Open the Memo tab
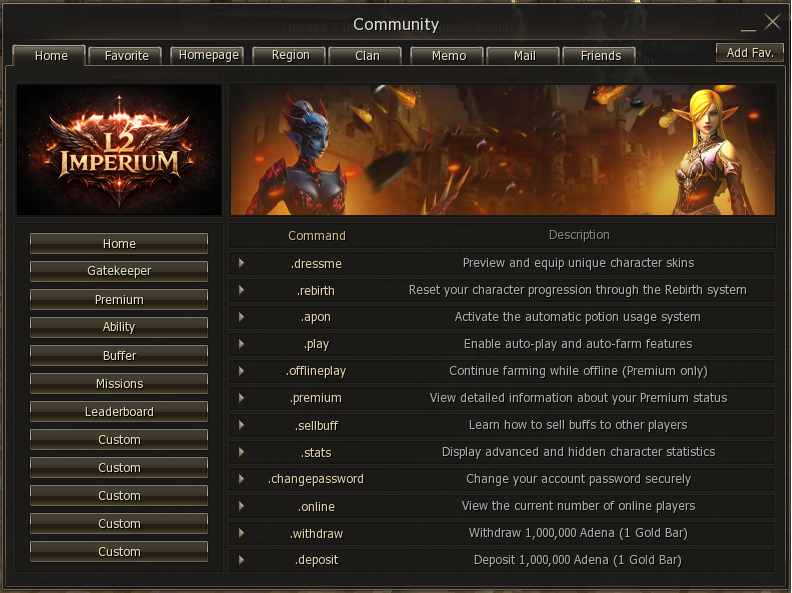 pos(448,56)
